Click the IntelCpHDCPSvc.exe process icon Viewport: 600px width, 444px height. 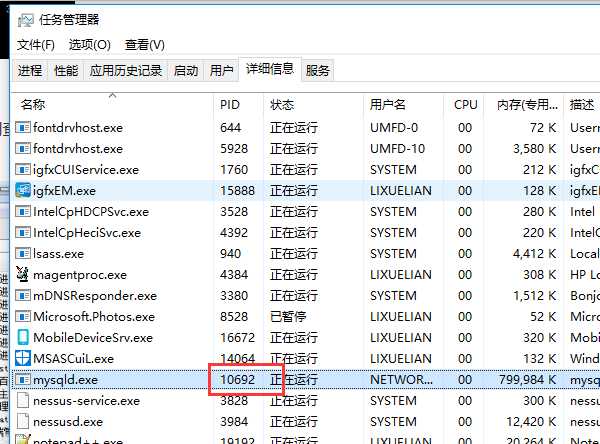click(x=23, y=212)
